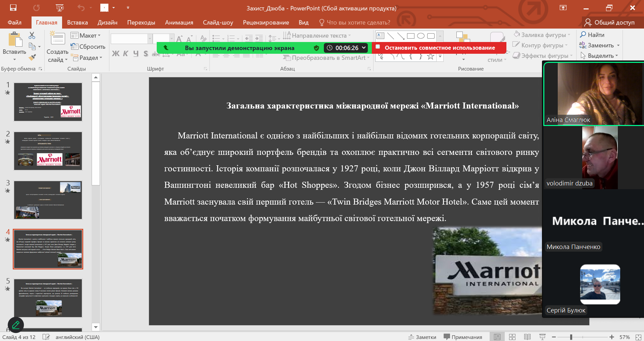Open Reading view from status bar

[527, 337]
